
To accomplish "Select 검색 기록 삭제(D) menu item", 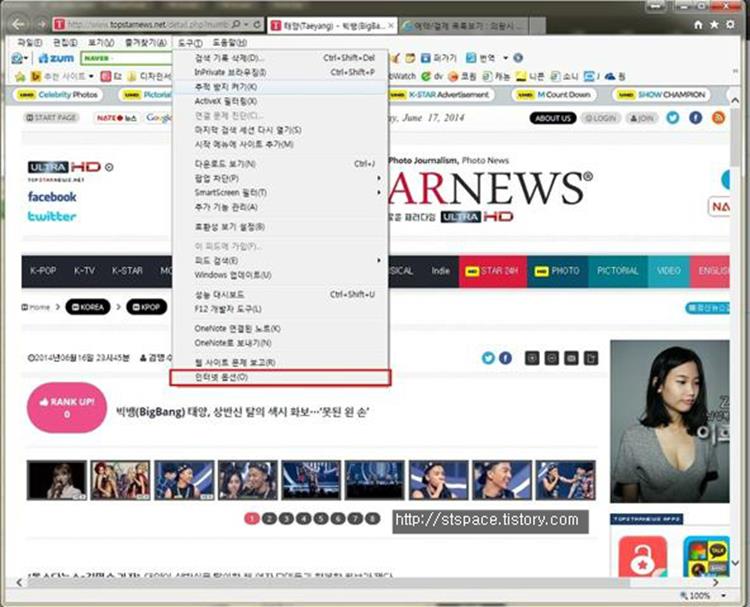I will coord(280,58).
